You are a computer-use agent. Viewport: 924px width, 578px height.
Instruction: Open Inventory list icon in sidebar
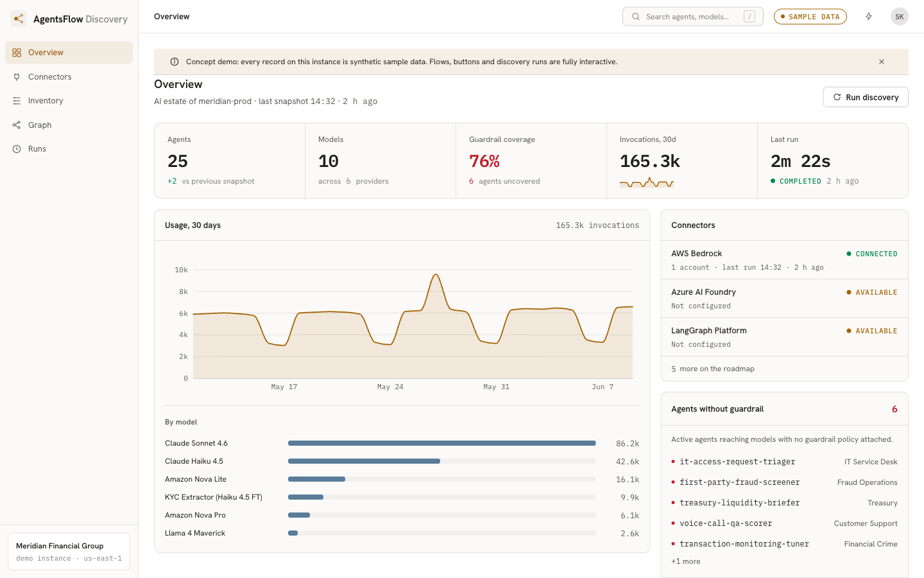click(x=17, y=101)
